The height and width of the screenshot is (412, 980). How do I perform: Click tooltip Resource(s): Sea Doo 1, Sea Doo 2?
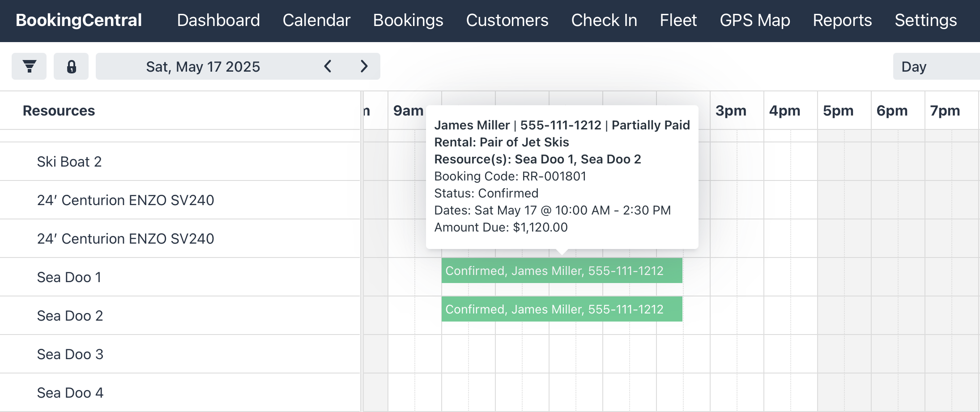tap(537, 159)
